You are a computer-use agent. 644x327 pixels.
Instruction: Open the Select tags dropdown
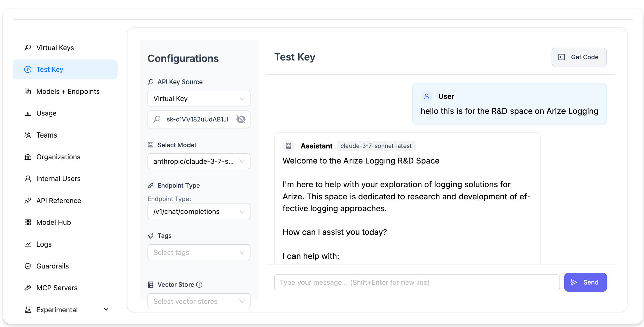199,252
